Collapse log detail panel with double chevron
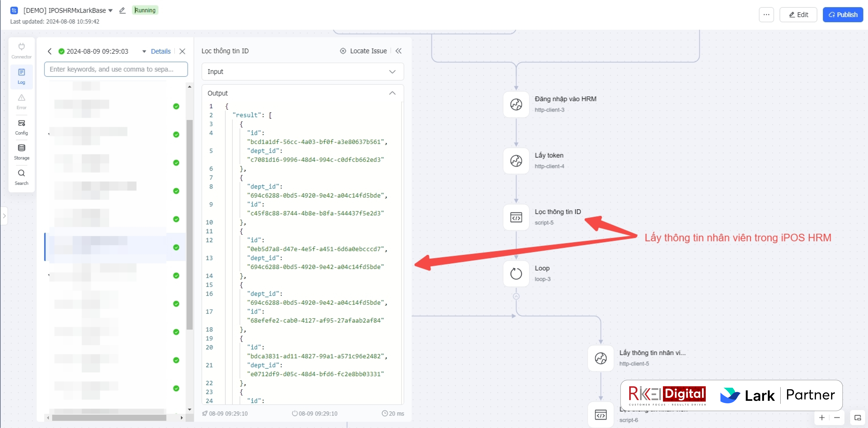The width and height of the screenshot is (868, 428). click(398, 51)
